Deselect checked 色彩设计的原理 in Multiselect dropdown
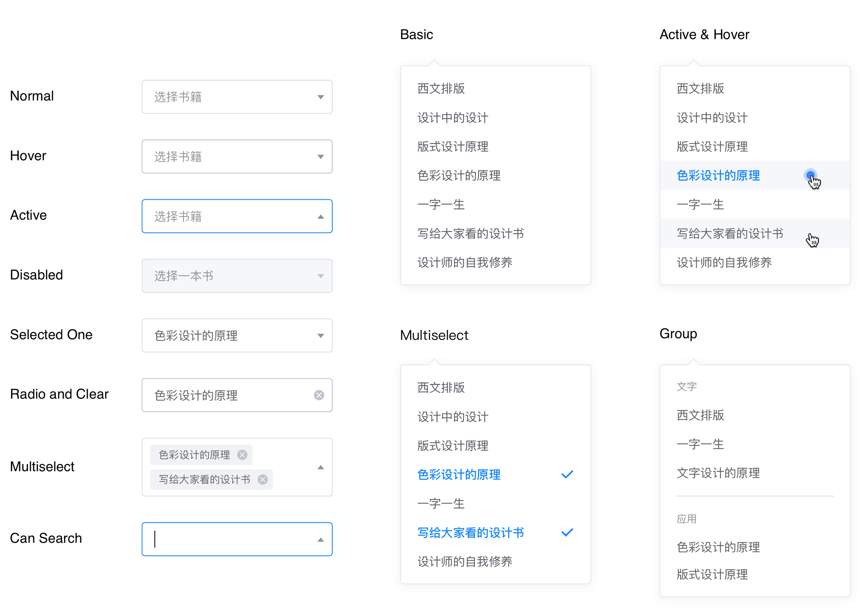The width and height of the screenshot is (864, 616). [x=459, y=474]
